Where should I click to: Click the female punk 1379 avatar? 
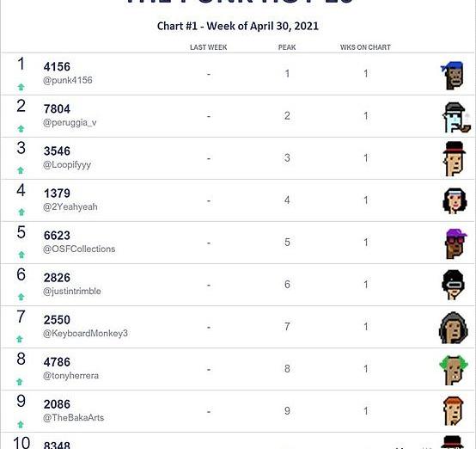[455, 200]
